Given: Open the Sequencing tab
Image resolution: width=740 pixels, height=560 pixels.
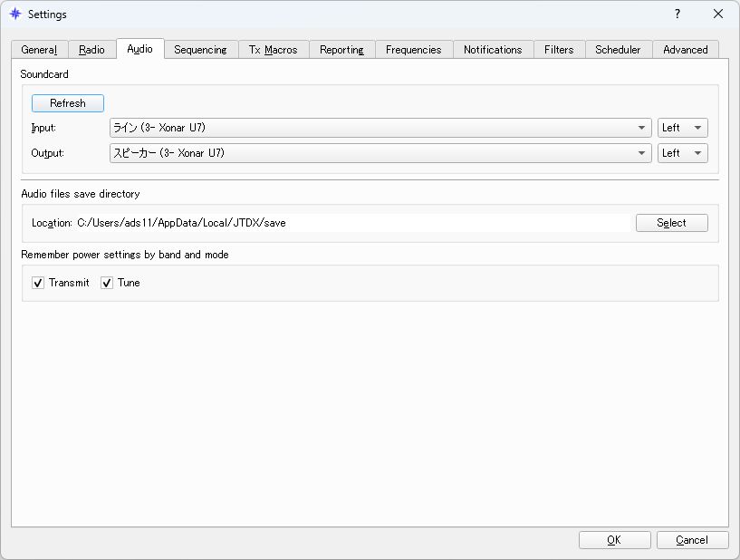Looking at the screenshot, I should 201,50.
